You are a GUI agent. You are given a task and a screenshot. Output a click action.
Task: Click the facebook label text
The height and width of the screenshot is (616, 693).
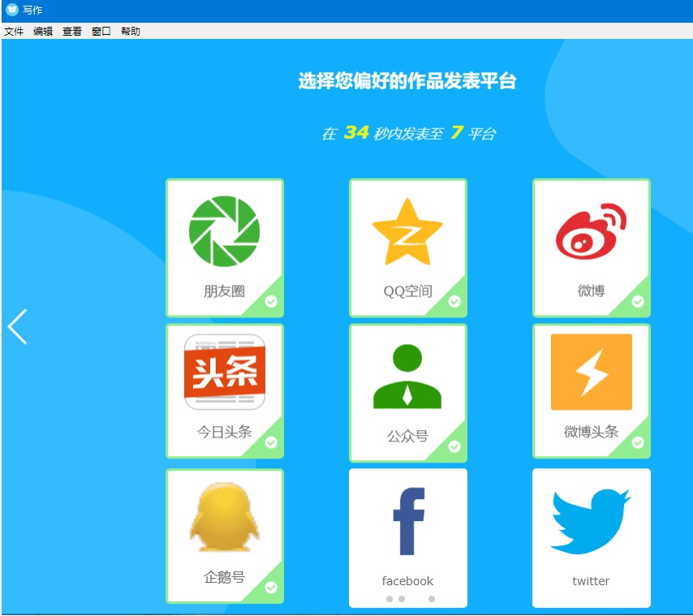[x=407, y=580]
